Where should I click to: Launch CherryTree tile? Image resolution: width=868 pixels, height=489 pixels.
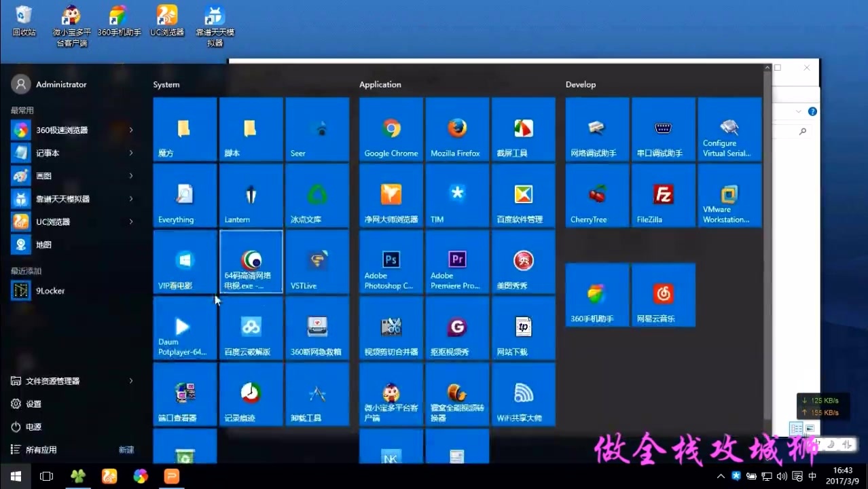(x=598, y=196)
